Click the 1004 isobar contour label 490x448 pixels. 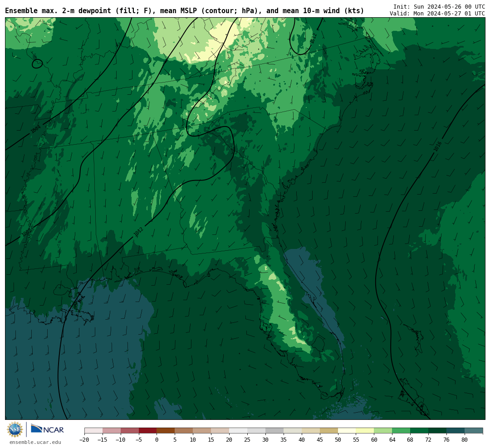(36, 129)
